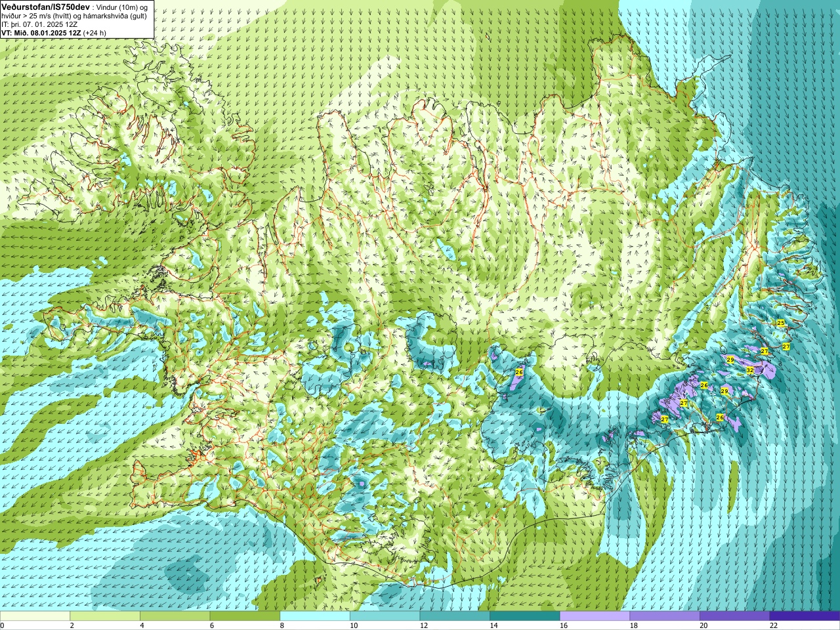Select the 2–4 m/s light green legend swatch
The height and width of the screenshot is (630, 840).
click(x=105, y=616)
